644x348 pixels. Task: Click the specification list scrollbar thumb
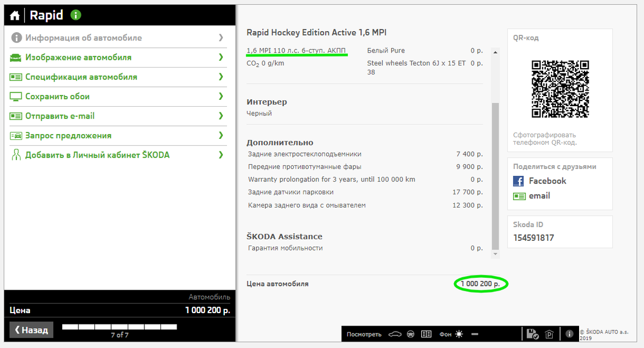click(x=495, y=176)
